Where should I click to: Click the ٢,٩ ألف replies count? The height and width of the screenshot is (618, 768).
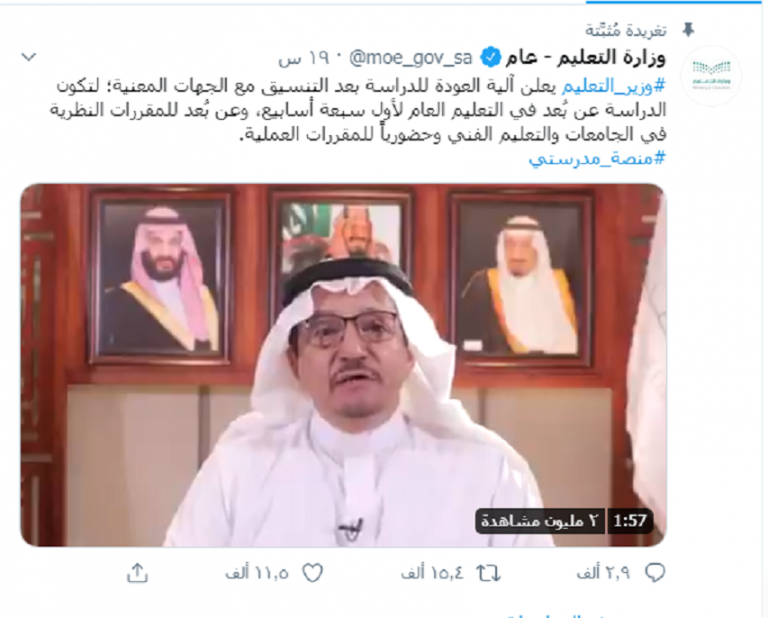(x=603, y=572)
